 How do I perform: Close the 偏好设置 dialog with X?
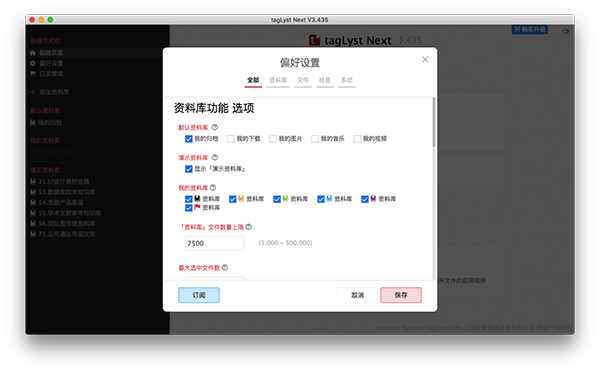(x=425, y=59)
